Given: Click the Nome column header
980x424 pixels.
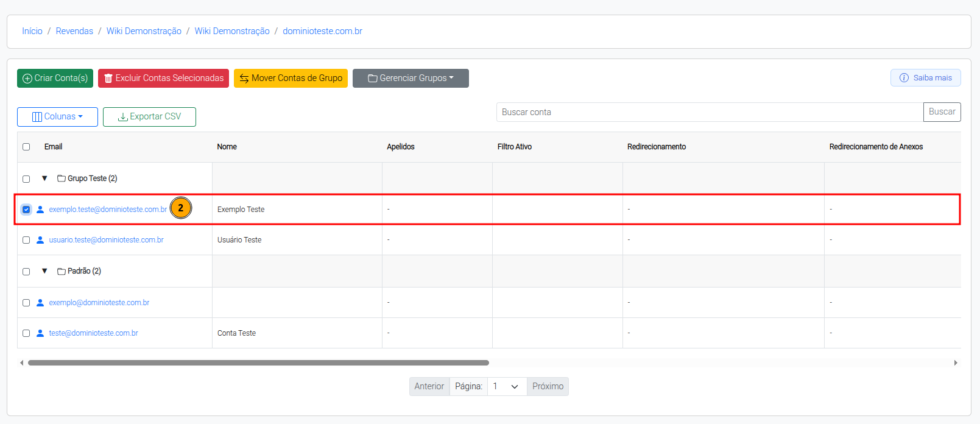Looking at the screenshot, I should click(x=227, y=147).
